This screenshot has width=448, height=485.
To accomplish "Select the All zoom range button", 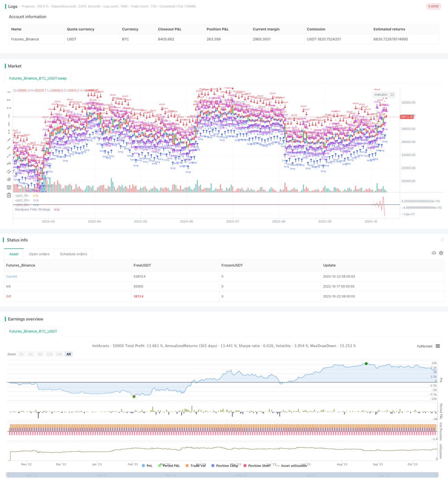I will tap(69, 354).
